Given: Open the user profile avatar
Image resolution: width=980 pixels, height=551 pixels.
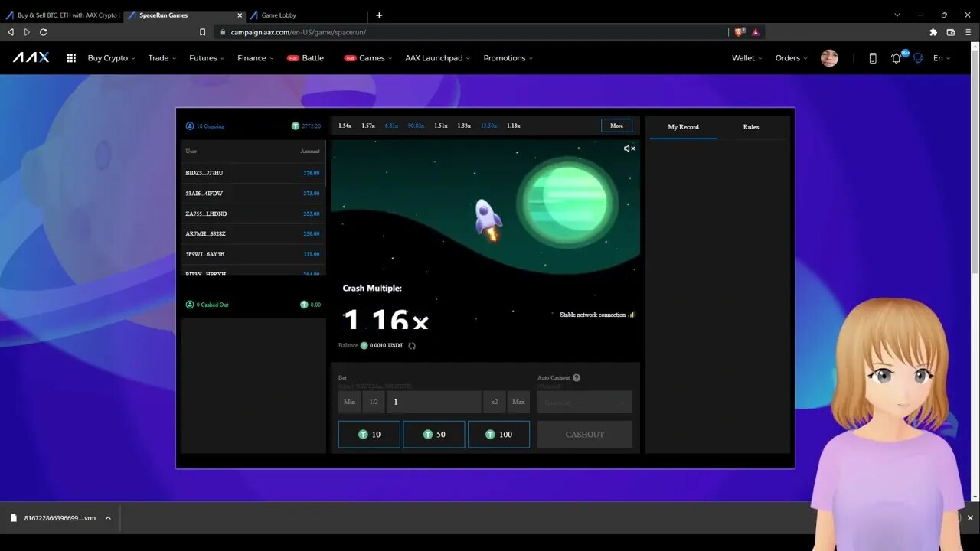Looking at the screenshot, I should click(829, 58).
